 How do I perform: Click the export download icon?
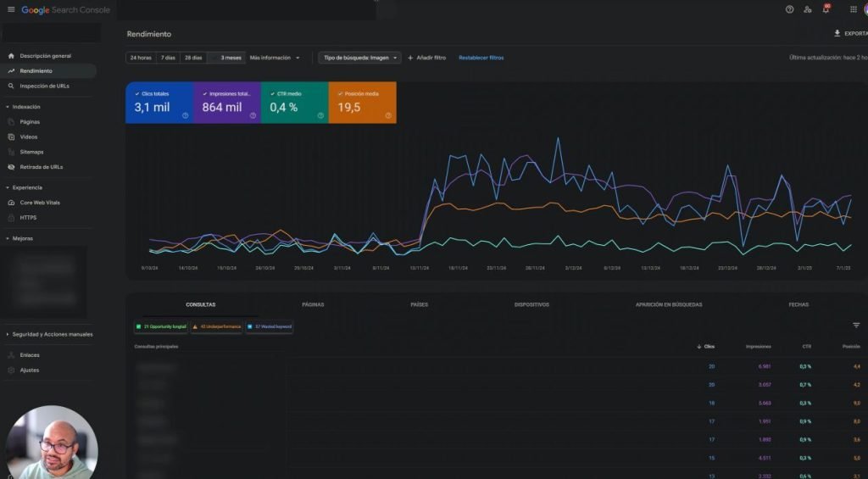click(837, 33)
